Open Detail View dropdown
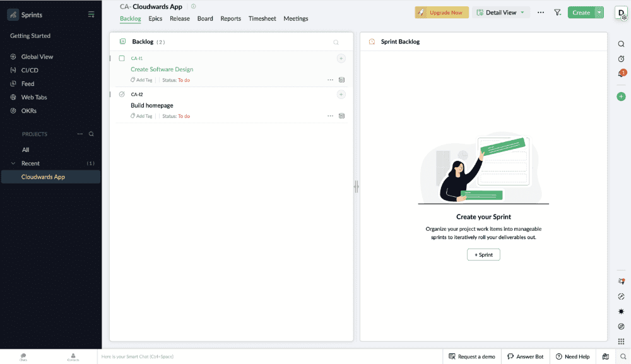This screenshot has width=631, height=364. pos(500,13)
